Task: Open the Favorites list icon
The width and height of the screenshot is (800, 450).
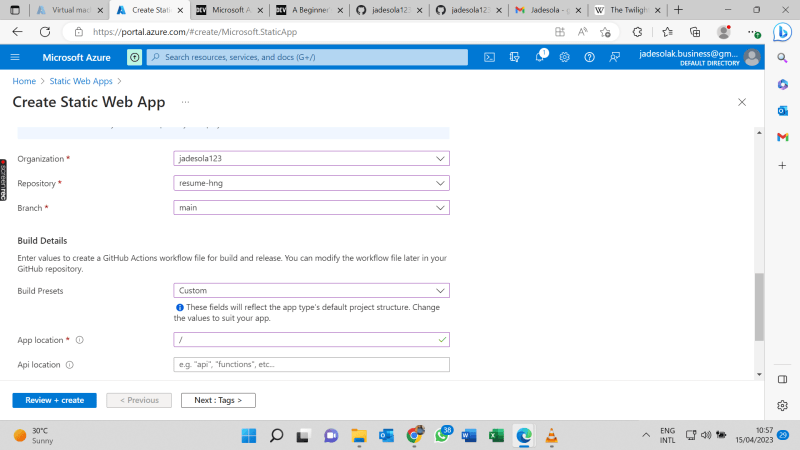Action: tap(667, 32)
